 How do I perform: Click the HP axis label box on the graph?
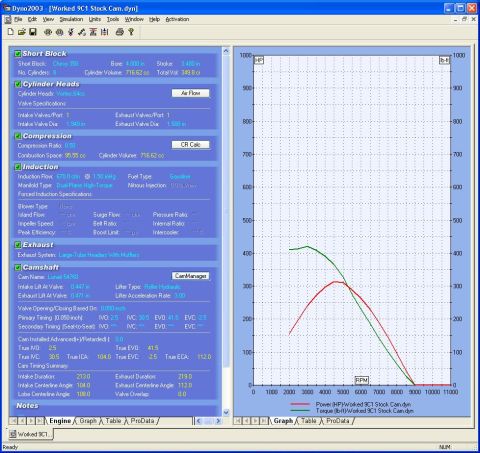click(259, 60)
